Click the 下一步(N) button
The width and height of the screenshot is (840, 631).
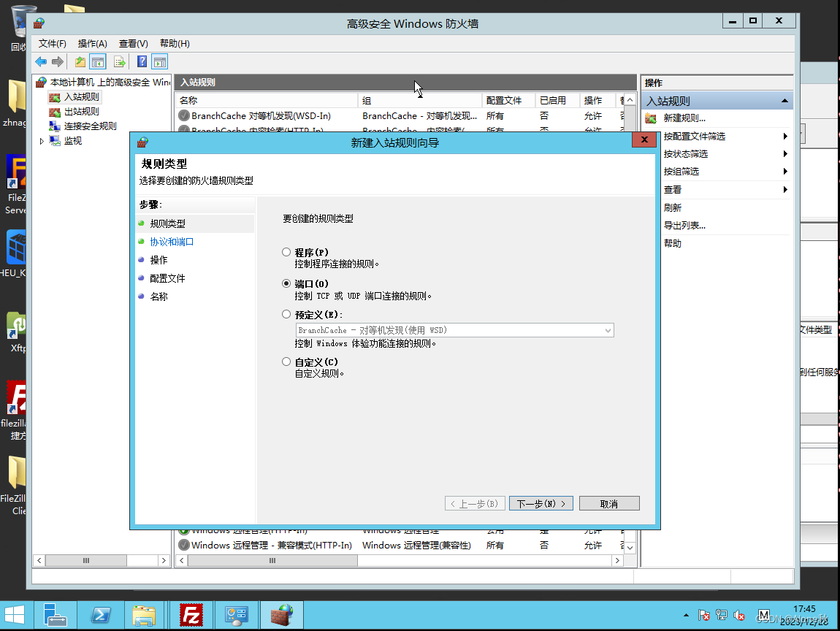tap(541, 503)
